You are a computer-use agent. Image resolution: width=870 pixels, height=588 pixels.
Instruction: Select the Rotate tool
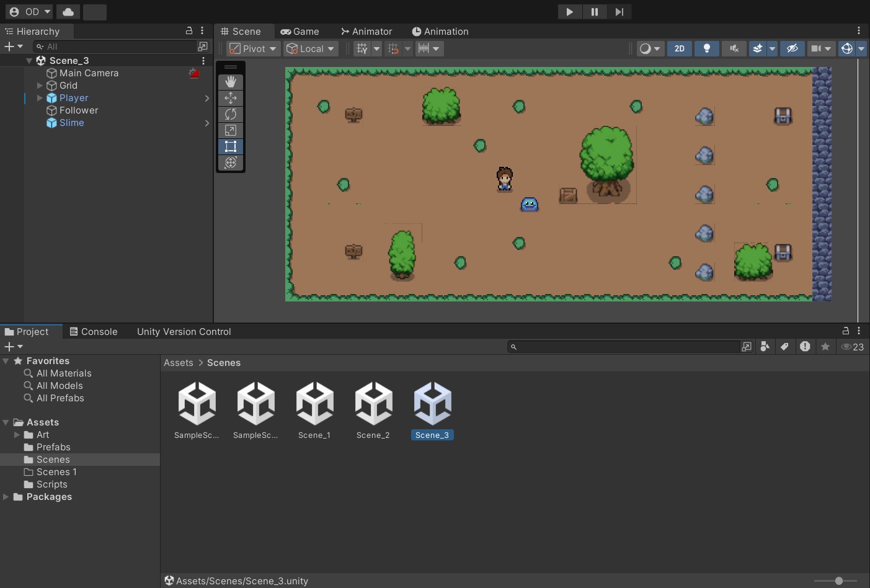click(231, 114)
